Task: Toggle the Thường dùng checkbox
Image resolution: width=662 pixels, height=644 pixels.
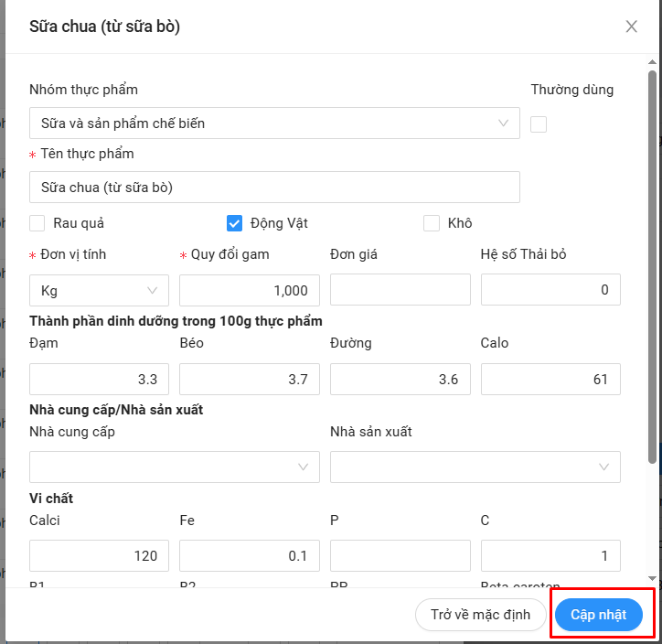Action: coord(539,124)
